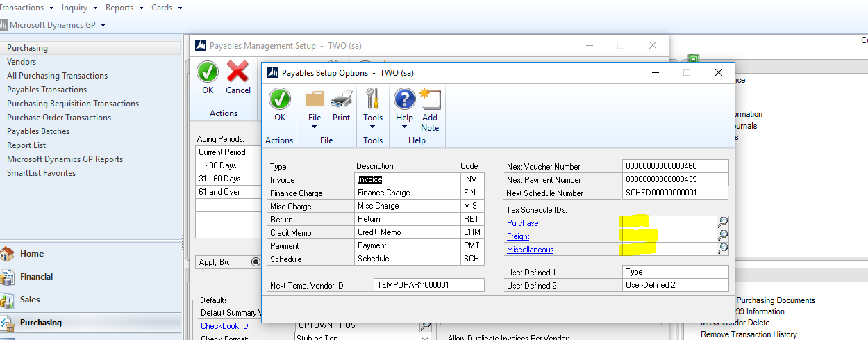Click the Return description field
The height and width of the screenshot is (340, 868).
click(407, 219)
